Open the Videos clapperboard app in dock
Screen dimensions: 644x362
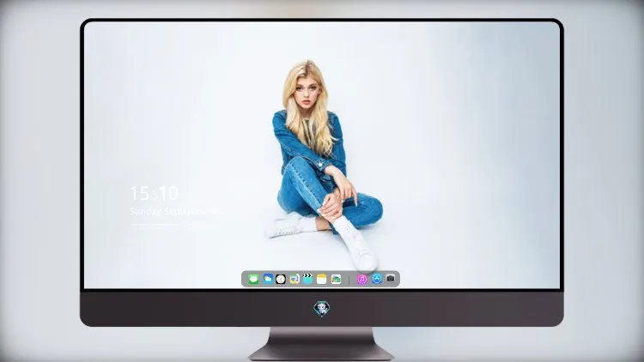click(307, 279)
